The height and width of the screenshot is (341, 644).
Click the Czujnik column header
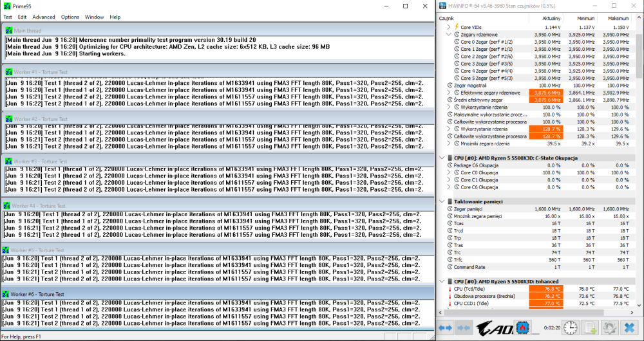pyautogui.click(x=483, y=19)
